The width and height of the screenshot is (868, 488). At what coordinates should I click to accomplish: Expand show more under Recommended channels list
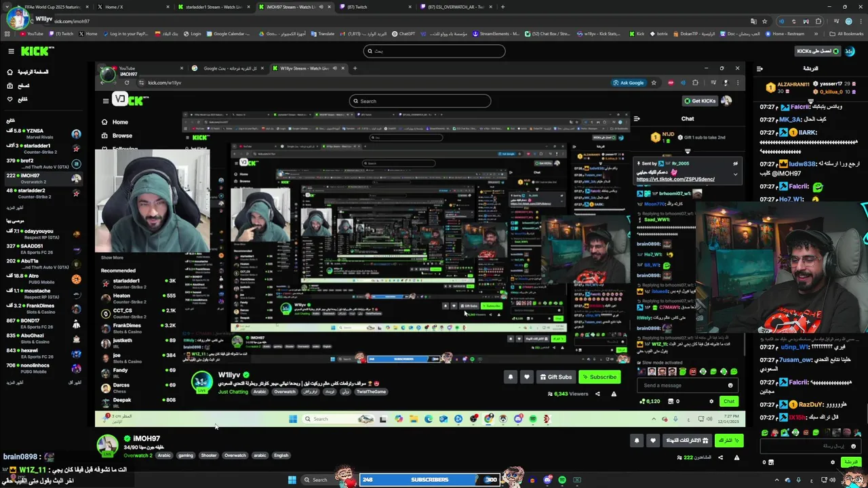coord(16,382)
